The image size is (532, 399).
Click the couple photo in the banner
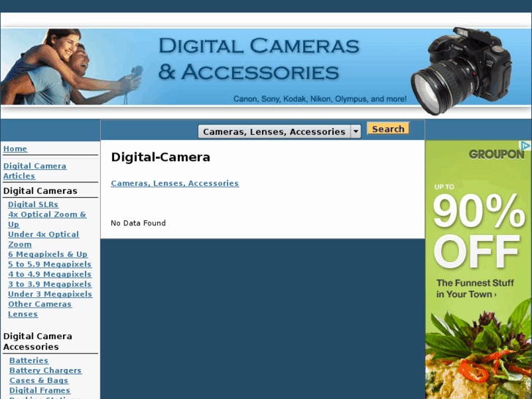click(71, 67)
